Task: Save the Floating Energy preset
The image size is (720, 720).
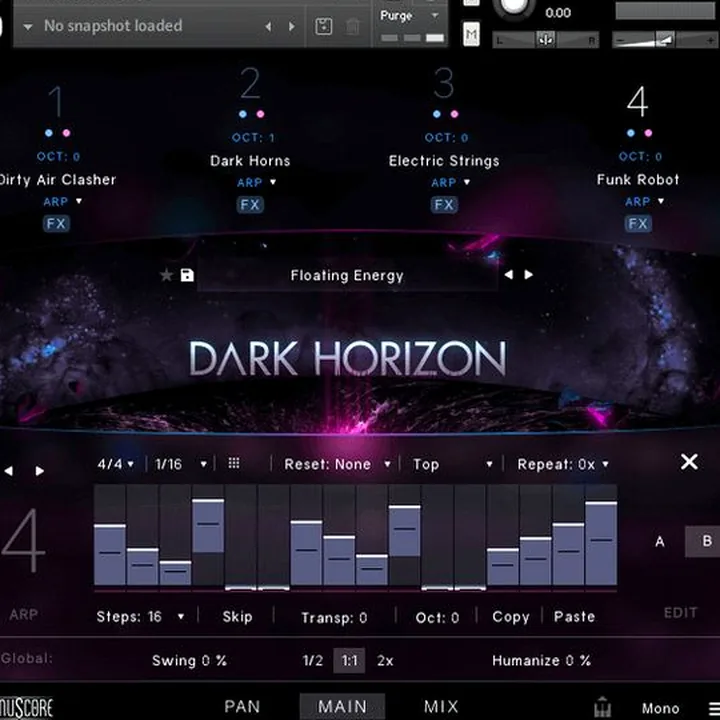Action: pyautogui.click(x=187, y=275)
